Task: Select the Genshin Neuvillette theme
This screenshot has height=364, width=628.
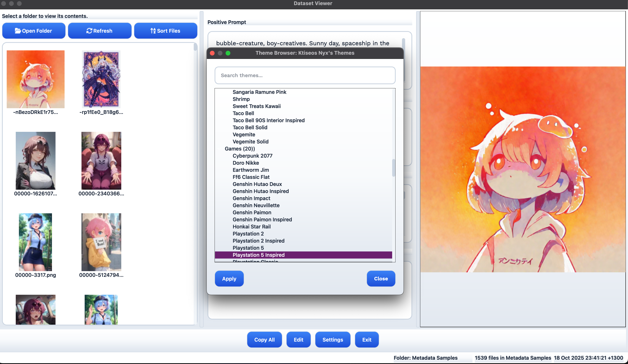Action: [256, 205]
